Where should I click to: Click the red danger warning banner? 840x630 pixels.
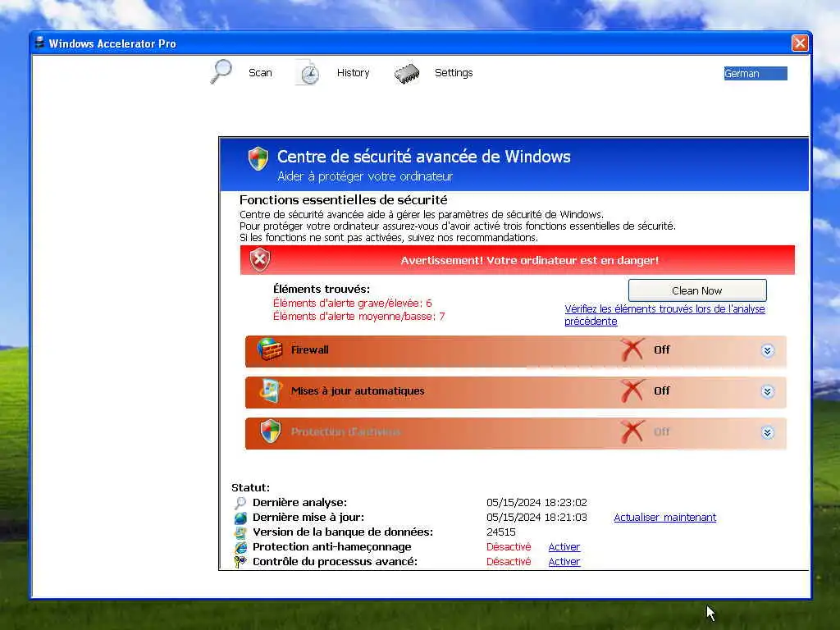[518, 260]
